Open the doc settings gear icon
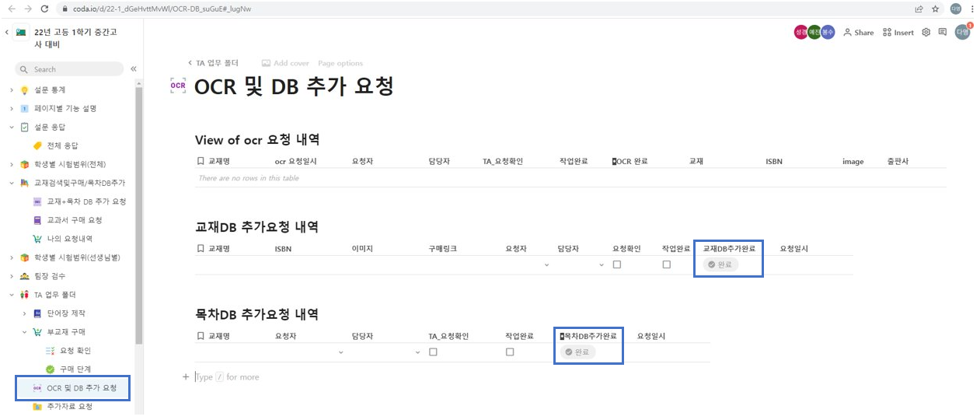Screen dimensions: 980x420 926,33
